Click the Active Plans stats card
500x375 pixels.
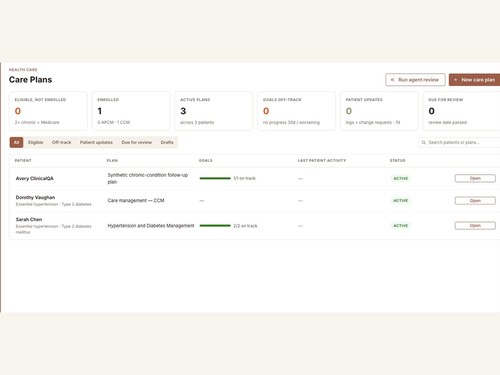(x=214, y=111)
